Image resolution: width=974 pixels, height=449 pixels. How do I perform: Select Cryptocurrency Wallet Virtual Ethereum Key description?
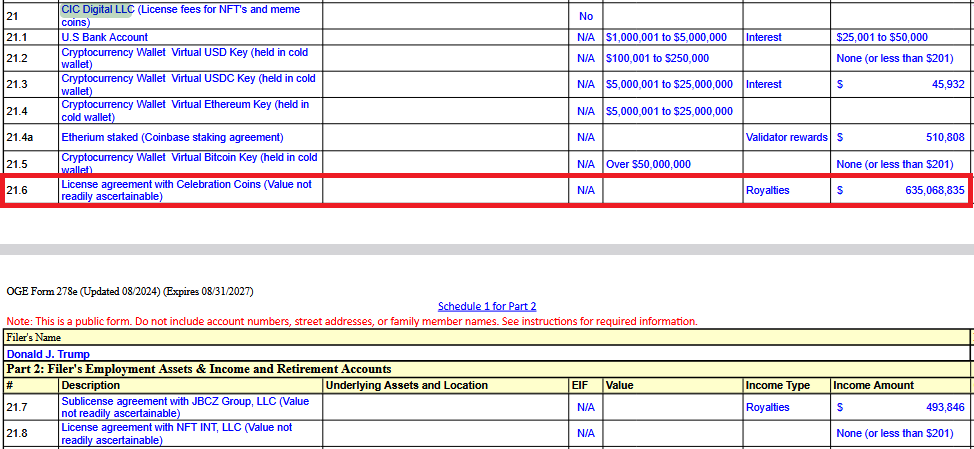[185, 111]
